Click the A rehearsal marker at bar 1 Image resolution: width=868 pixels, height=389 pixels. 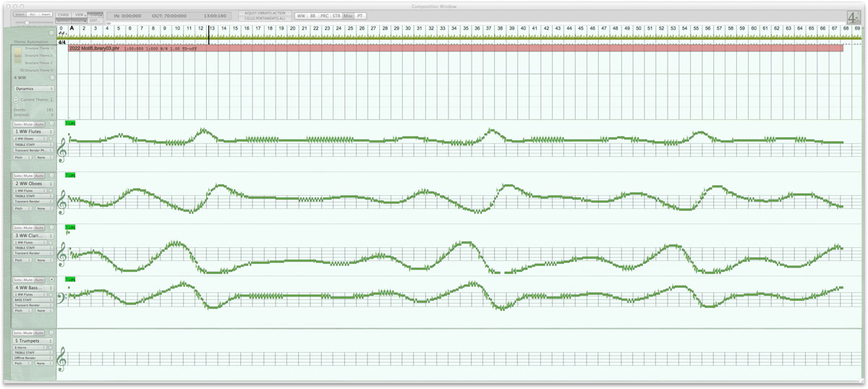click(72, 28)
